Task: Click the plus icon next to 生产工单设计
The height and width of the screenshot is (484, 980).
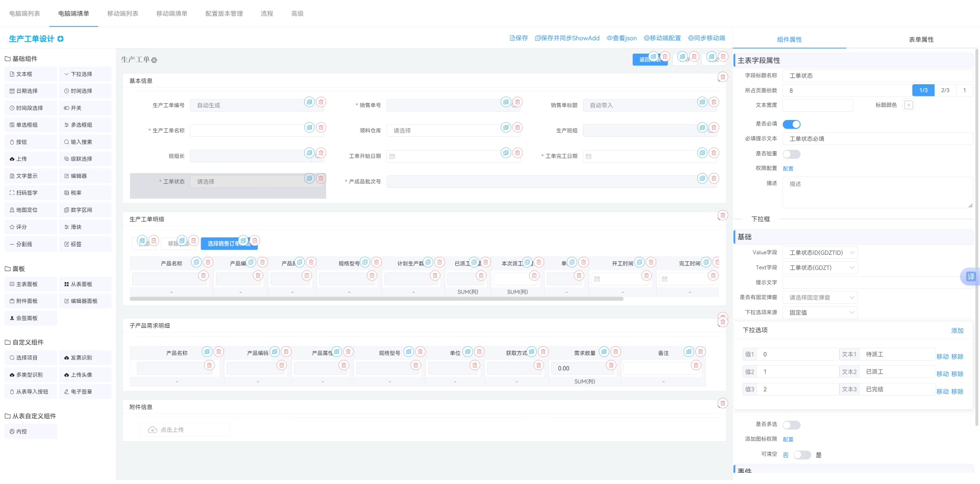Action: [x=60, y=39]
